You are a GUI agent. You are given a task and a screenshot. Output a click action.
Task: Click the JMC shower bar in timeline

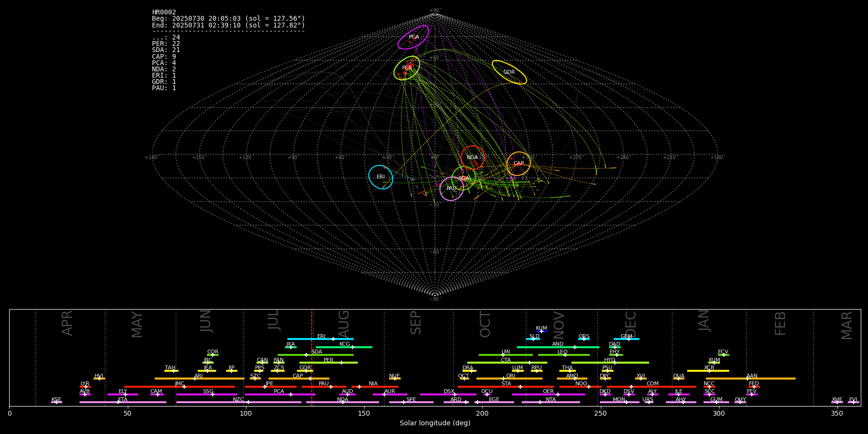click(x=180, y=387)
